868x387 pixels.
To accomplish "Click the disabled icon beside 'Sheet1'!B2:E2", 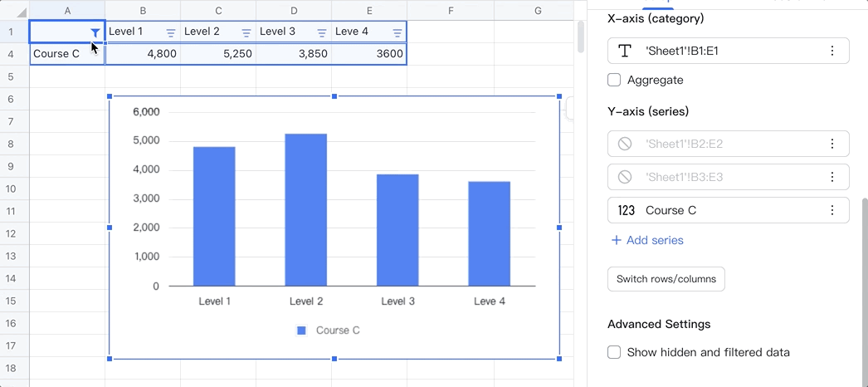I will tap(625, 144).
